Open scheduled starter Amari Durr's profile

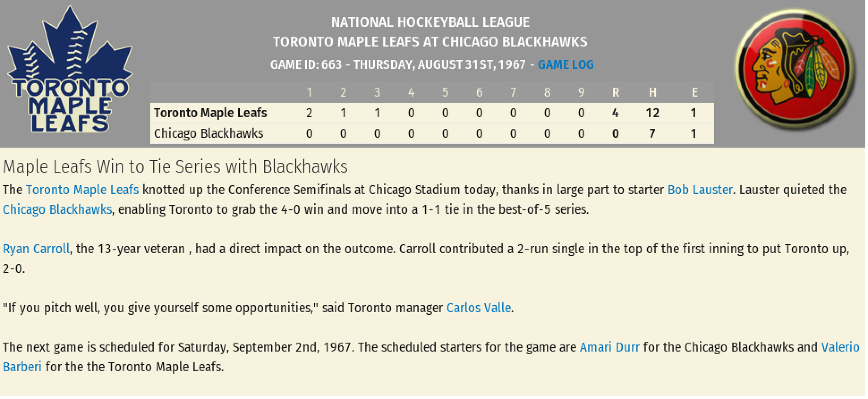609,348
